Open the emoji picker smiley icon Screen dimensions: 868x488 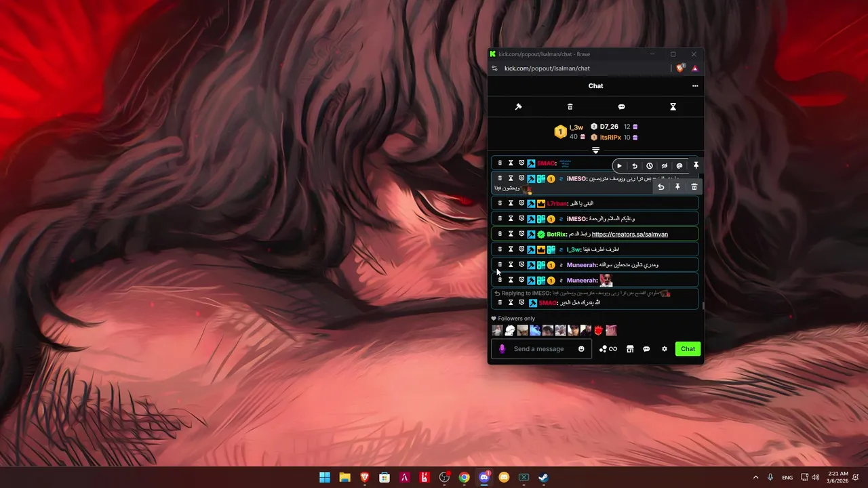tap(581, 349)
